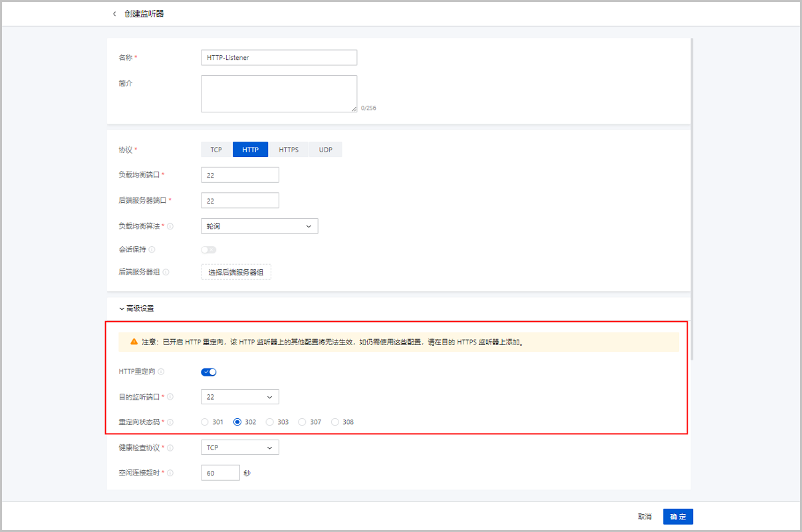Switch protocol to HTTPS
The height and width of the screenshot is (532, 802).
pos(289,150)
